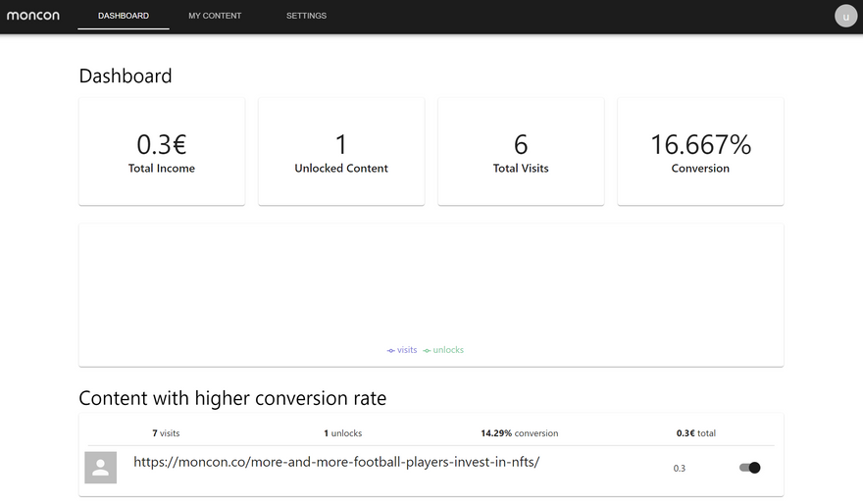863x504 pixels.
Task: Select the Unlocked Content card
Action: tap(341, 152)
